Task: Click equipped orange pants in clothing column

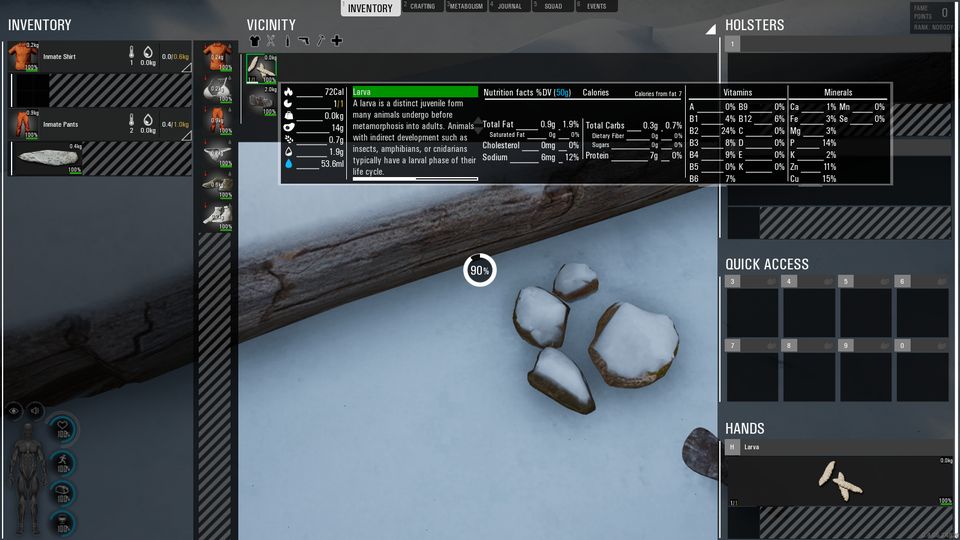Action: 217,119
